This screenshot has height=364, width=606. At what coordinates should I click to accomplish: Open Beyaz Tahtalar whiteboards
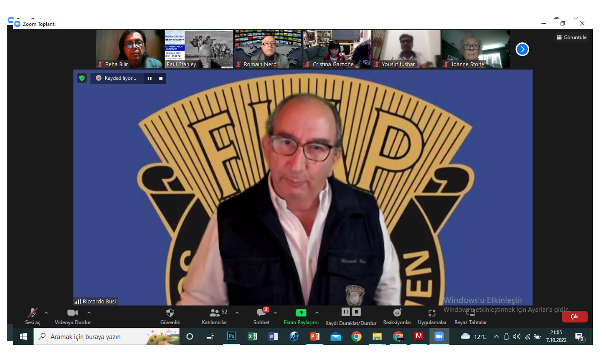pos(471,316)
